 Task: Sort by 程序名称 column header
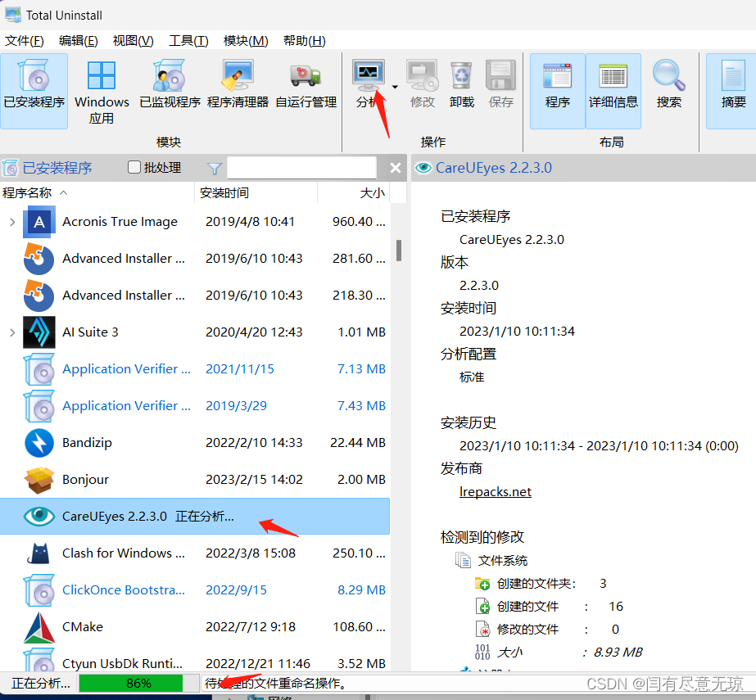coord(97,193)
